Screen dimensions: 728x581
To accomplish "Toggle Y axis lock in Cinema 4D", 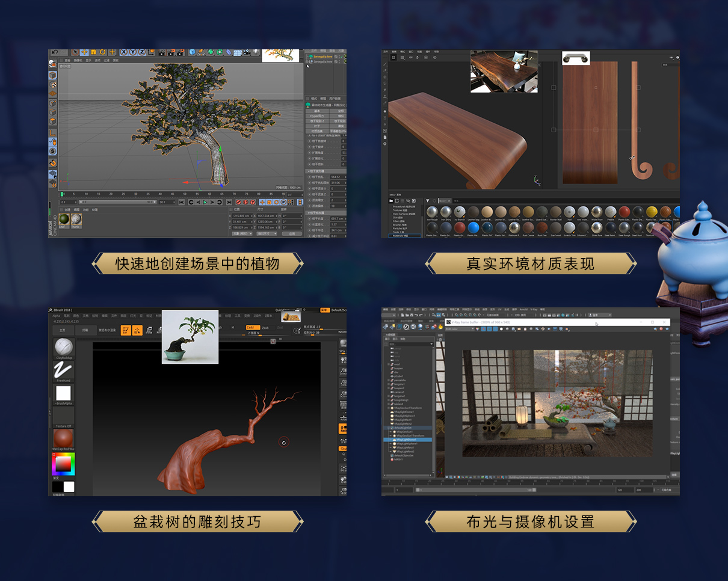I will click(133, 52).
